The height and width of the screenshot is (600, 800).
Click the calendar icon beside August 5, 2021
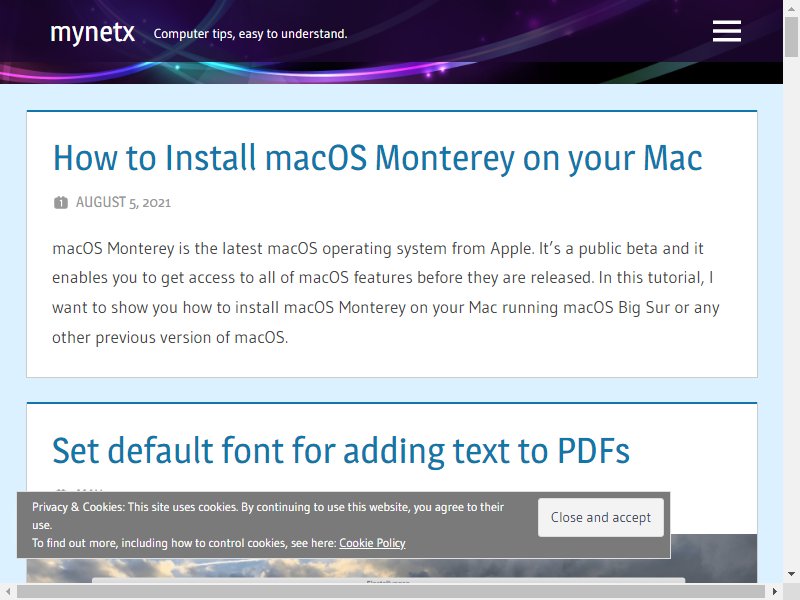(61, 203)
